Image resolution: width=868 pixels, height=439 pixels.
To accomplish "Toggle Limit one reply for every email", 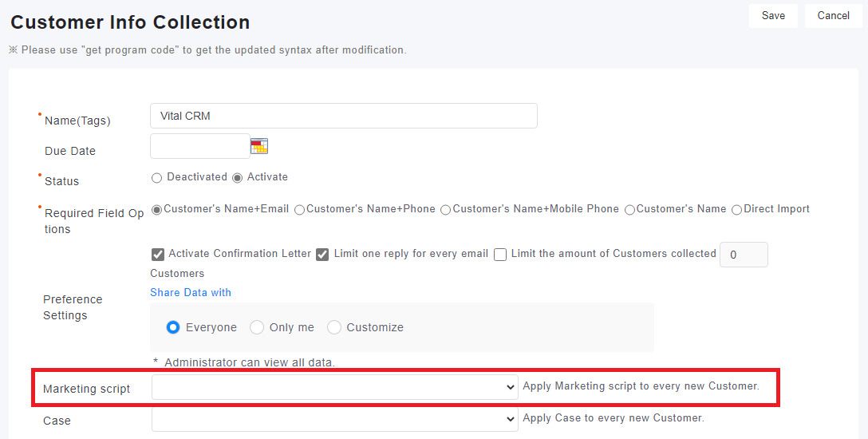I will point(322,255).
